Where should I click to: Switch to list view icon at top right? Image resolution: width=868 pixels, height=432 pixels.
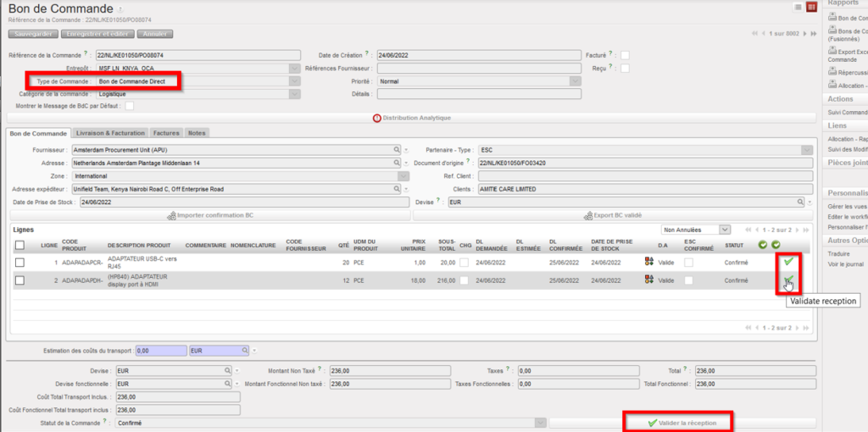point(798,7)
